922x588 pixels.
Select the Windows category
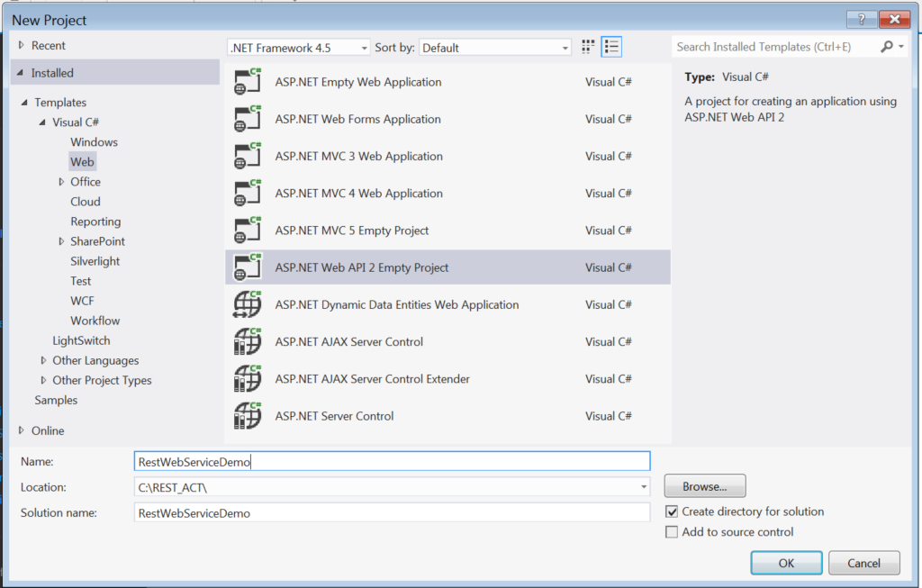[94, 142]
